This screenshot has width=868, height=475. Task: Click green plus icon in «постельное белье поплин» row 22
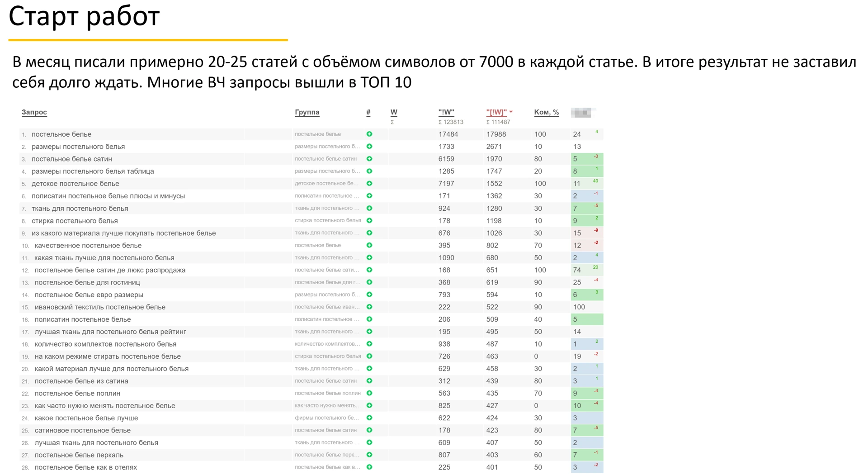coord(369,394)
